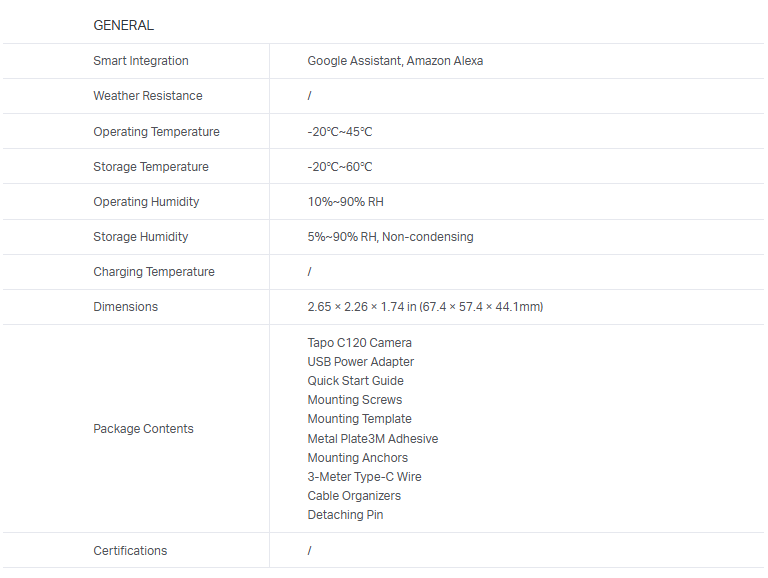Screen dimensions: 768x578
Task: Click the Operating Humidity label
Action: pyautogui.click(x=146, y=202)
